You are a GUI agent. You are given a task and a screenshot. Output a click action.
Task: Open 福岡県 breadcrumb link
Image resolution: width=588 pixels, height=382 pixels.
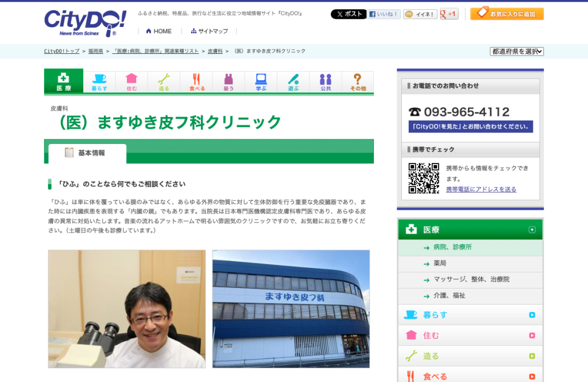(x=96, y=51)
